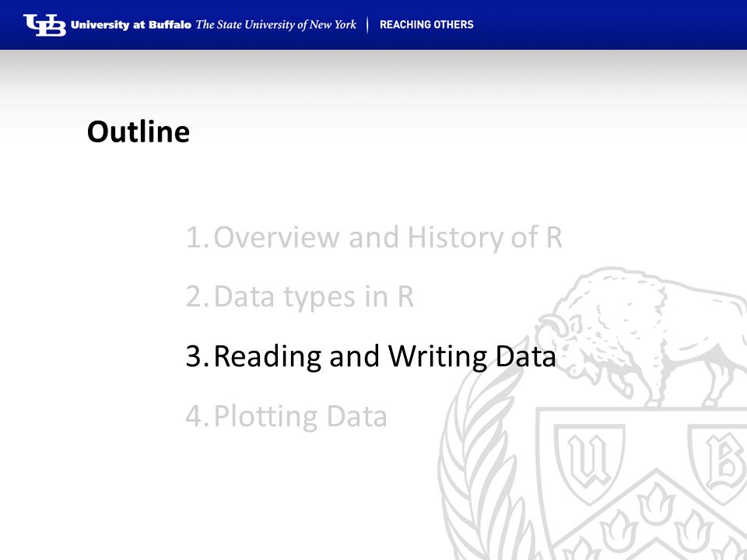This screenshot has height=560, width=747.
Task: Click the chevron peak inside the crest
Action: coord(658,476)
